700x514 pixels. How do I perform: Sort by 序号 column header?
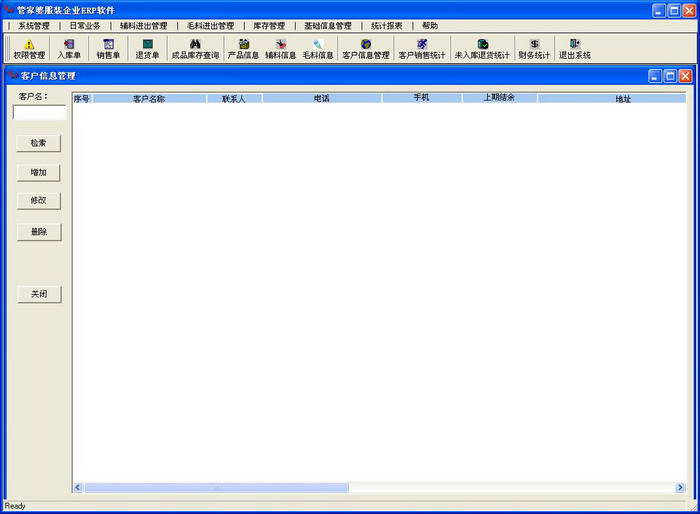pyautogui.click(x=82, y=99)
